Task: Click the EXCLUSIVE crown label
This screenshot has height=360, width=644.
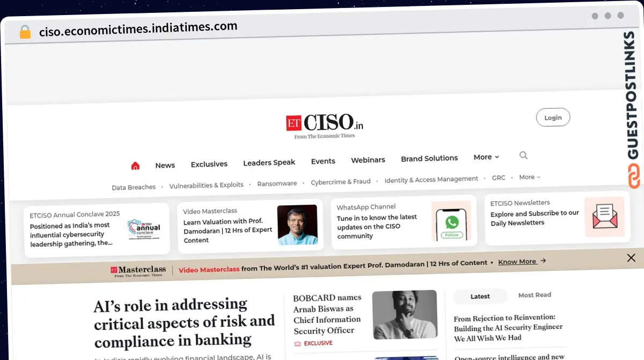Action: pyautogui.click(x=313, y=343)
